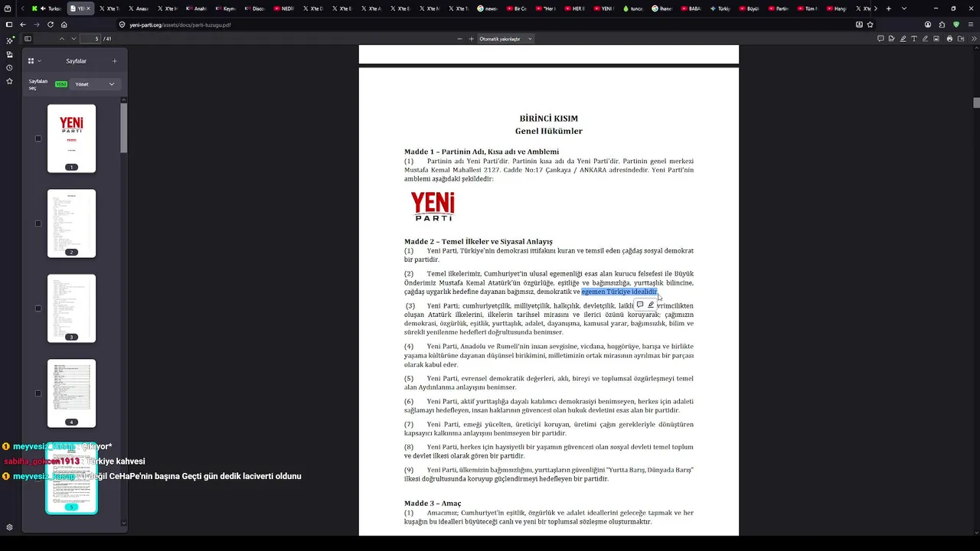The width and height of the screenshot is (980, 551).
Task: Toggle the PDF sidebar panel button
Action: point(28,38)
